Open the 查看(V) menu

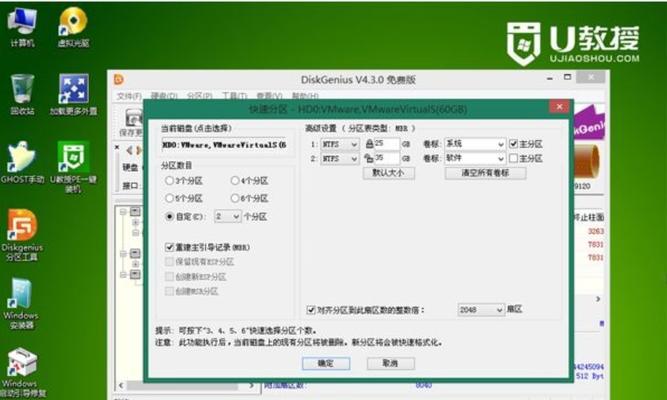[269, 96]
